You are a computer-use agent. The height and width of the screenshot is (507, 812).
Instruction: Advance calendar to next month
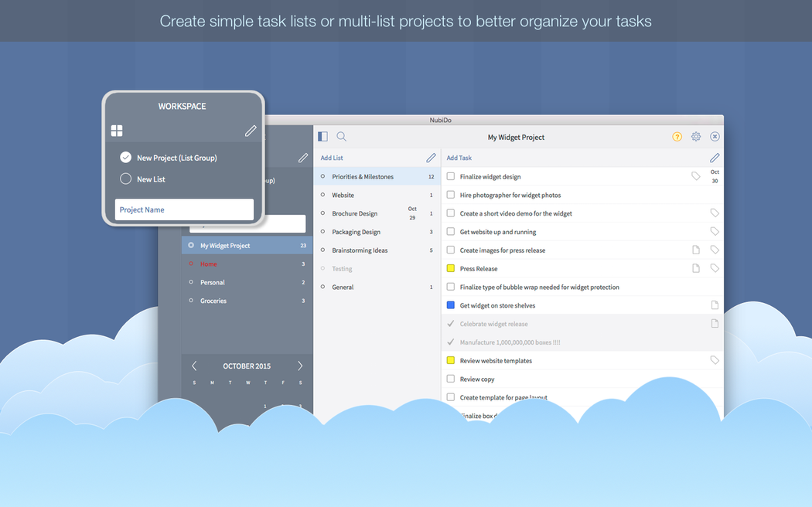[x=300, y=366]
